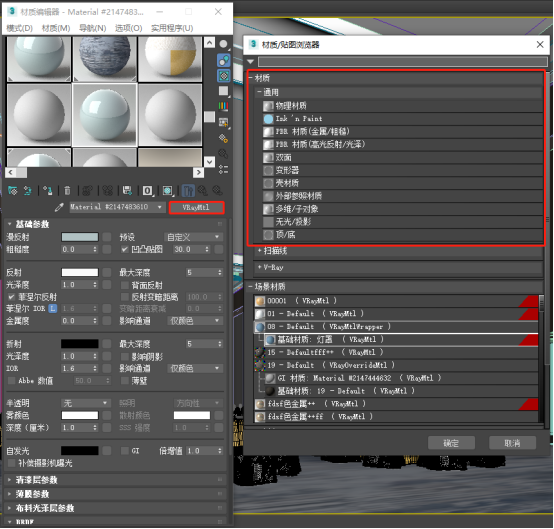The width and height of the screenshot is (554, 529).
Task: Expand the 布料光泽层参数 rollout
Action: click(116, 508)
